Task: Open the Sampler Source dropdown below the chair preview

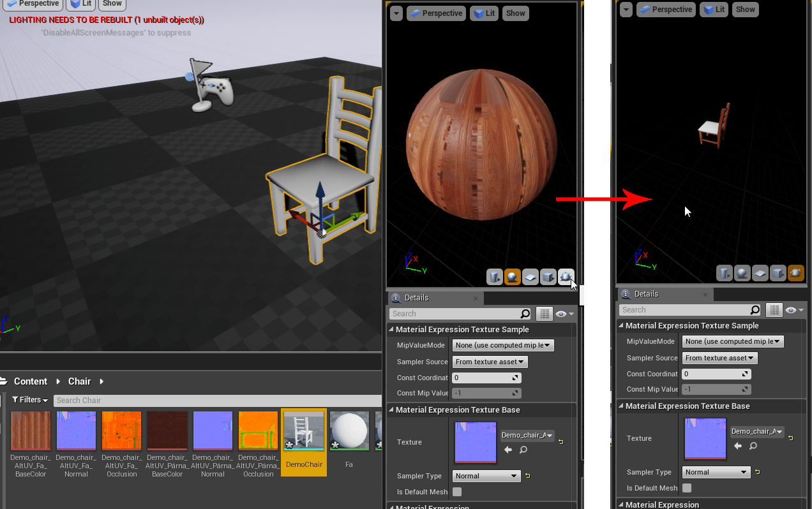Action: (x=720, y=358)
